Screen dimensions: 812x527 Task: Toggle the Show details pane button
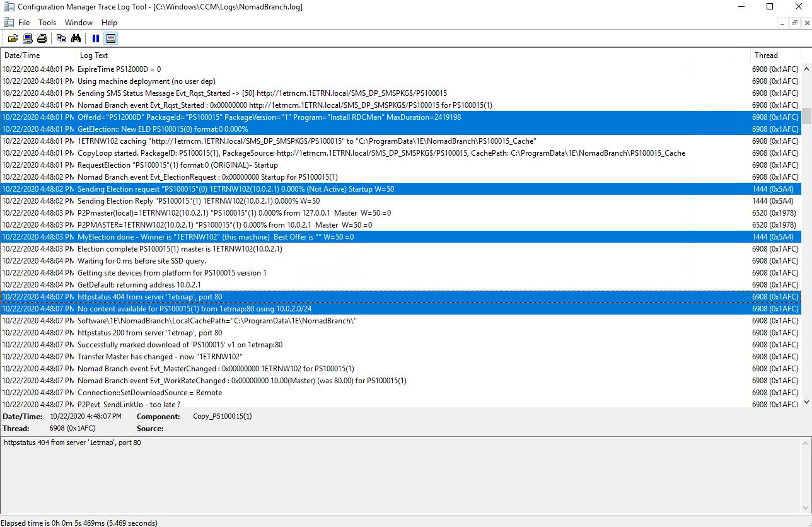(111, 38)
